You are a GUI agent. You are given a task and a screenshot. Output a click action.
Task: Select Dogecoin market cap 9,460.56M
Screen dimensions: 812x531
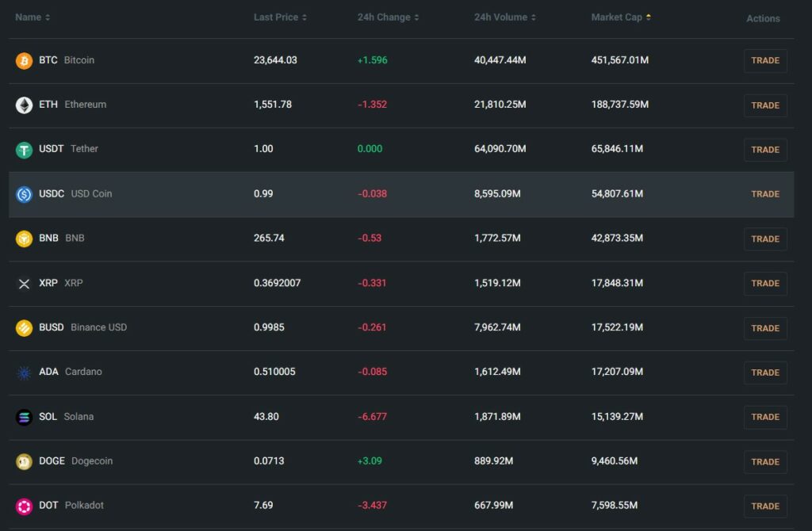click(x=615, y=461)
